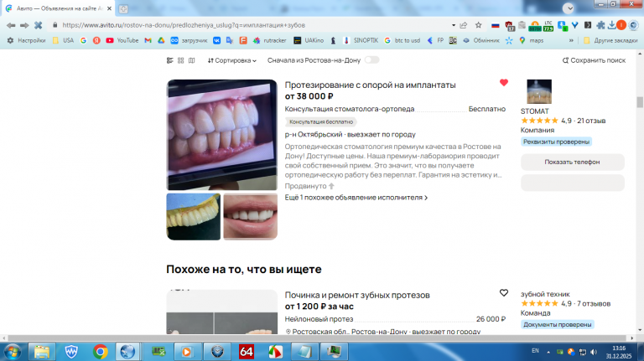This screenshot has height=361, width=644.
Task: Open the Russian flag extension
Action: coord(496,25)
